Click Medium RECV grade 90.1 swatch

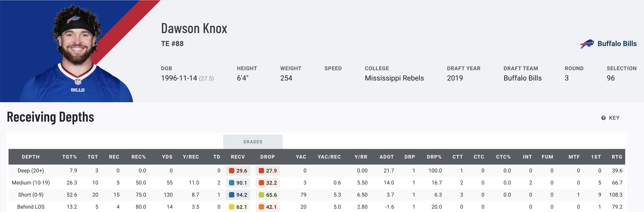pyautogui.click(x=231, y=183)
